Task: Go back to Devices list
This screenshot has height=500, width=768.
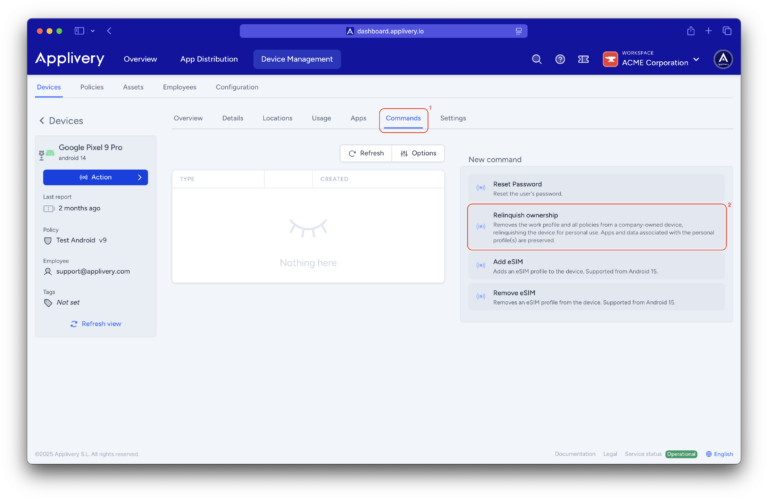Action: [61, 120]
